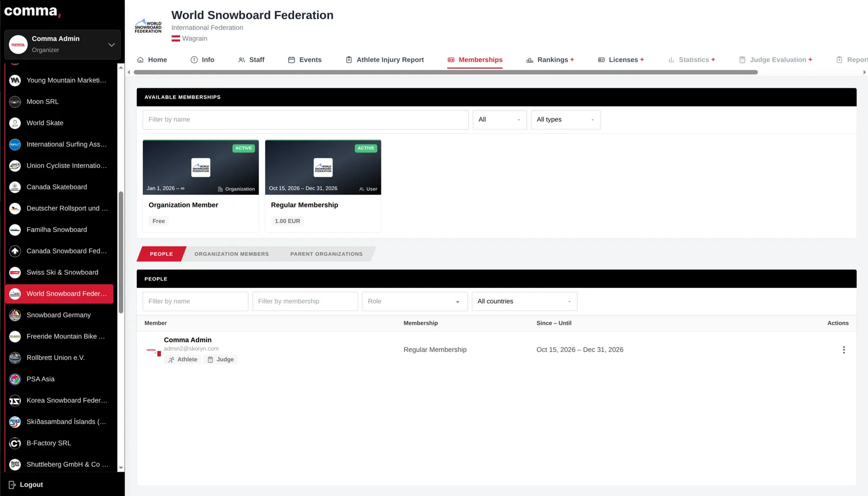The height and width of the screenshot is (496, 868).
Task: Open actions menu for Comma Admin member
Action: 844,350
